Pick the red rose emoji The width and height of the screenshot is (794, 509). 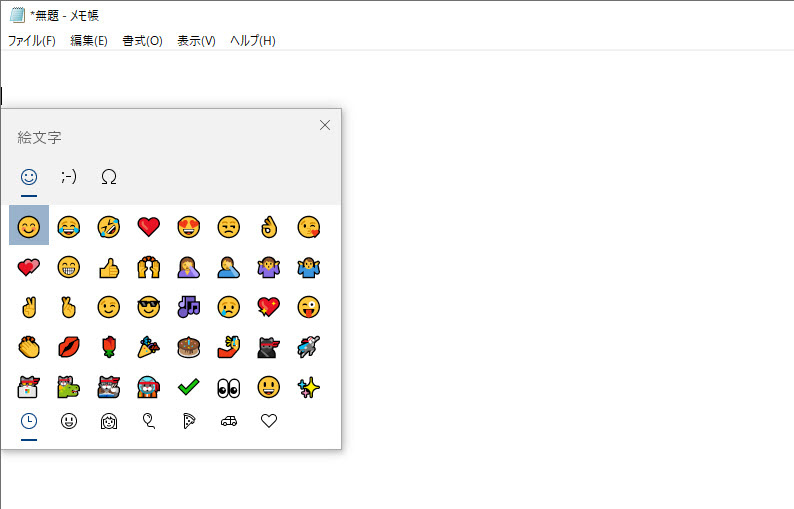pyautogui.click(x=108, y=347)
